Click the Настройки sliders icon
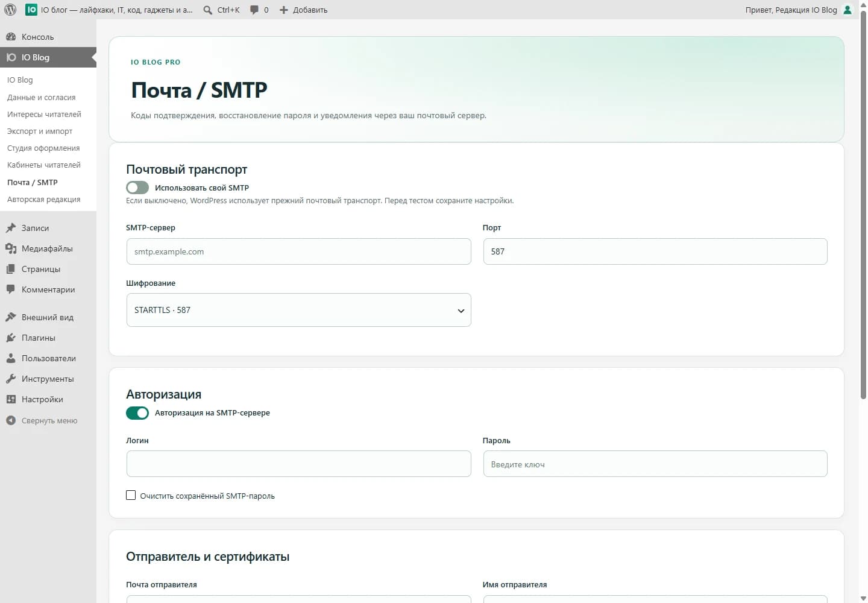Screen dimensions: 868x603 (11, 399)
